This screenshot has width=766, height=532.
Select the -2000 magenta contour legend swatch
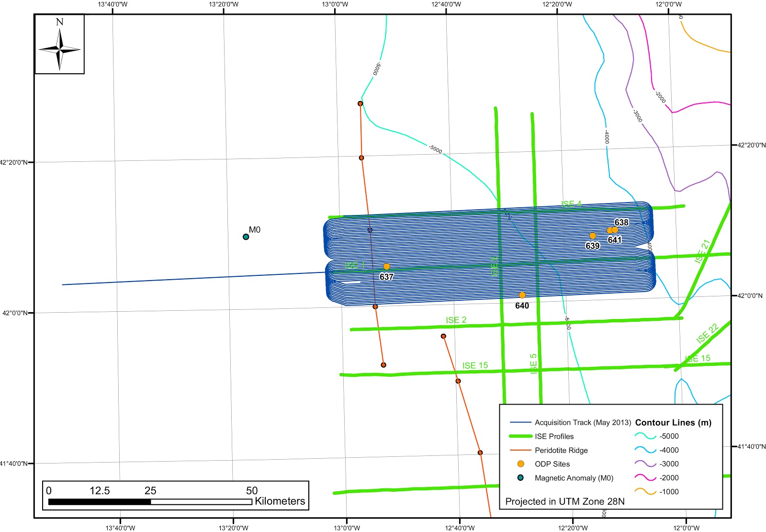click(645, 478)
